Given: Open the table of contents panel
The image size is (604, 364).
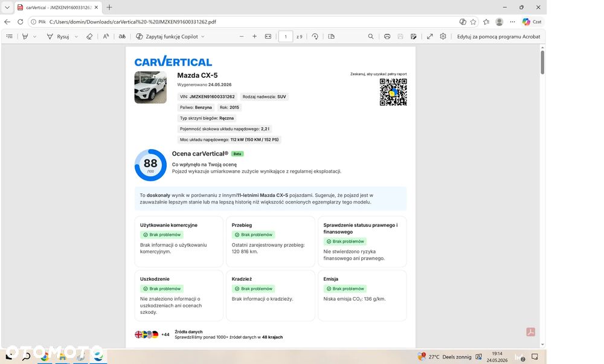Looking at the screenshot, I should pyautogui.click(x=10, y=37).
